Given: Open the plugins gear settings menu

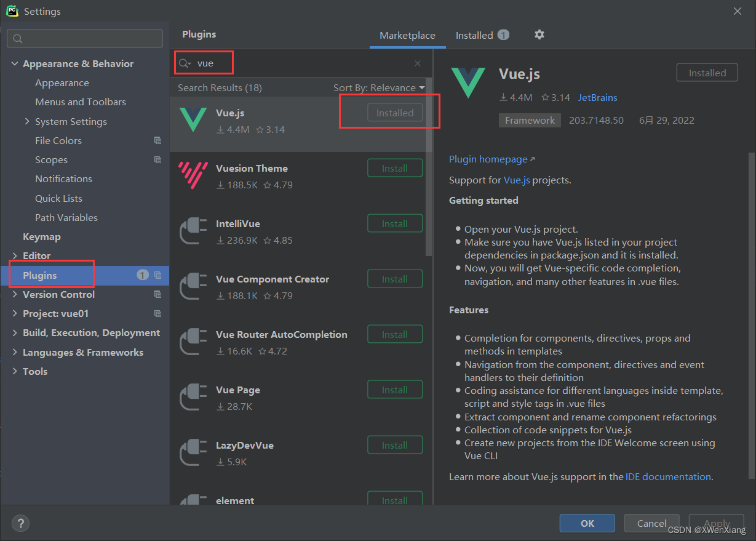Looking at the screenshot, I should [539, 34].
